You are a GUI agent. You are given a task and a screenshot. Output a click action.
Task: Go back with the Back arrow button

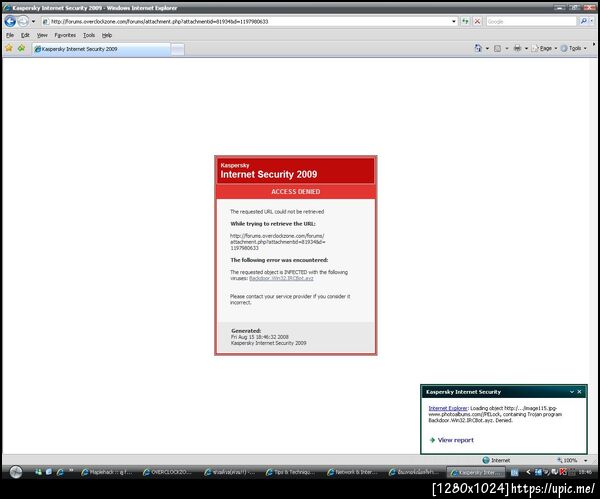[x=10, y=21]
